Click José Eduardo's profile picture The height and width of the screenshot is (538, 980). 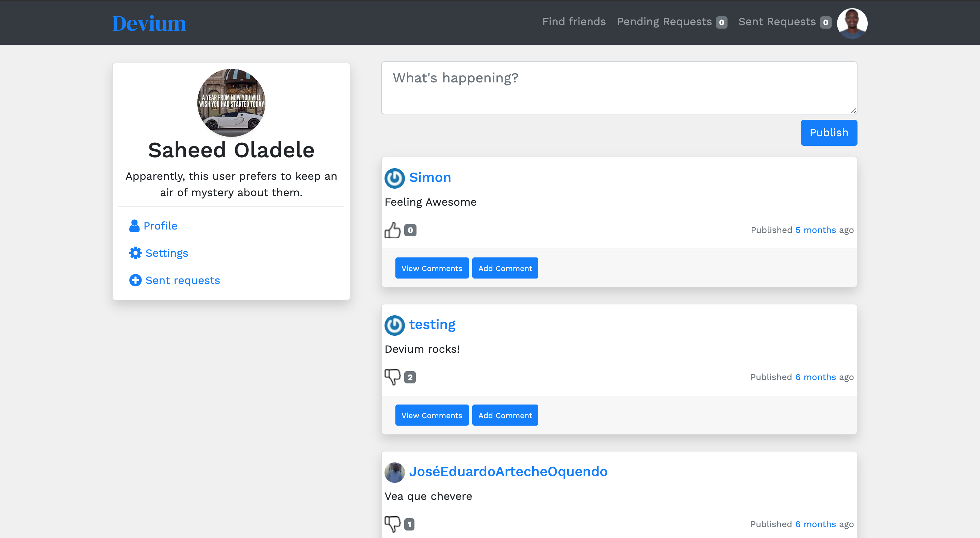(x=394, y=472)
